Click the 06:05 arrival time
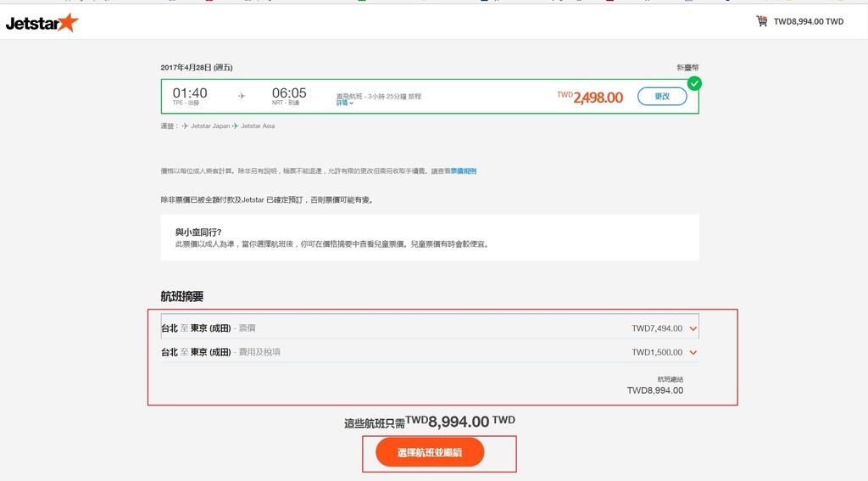The height and width of the screenshot is (481, 868). click(x=289, y=93)
